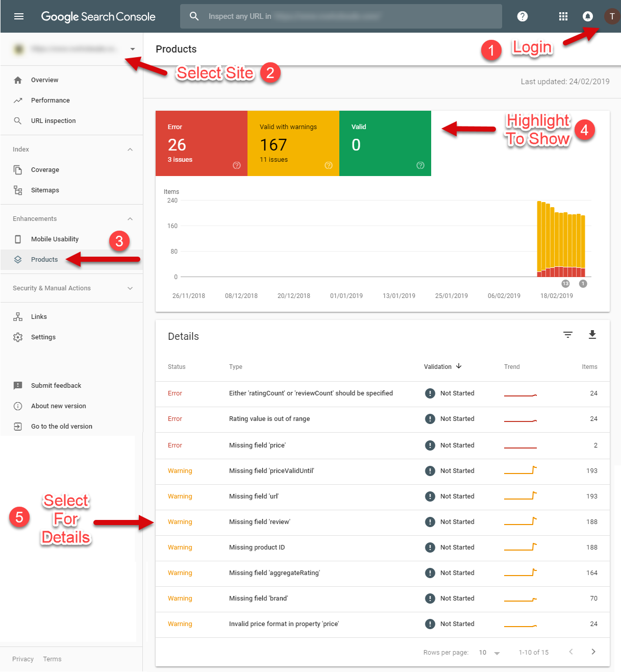This screenshot has width=621, height=672.
Task: Toggle the Valid status card
Action: point(385,143)
